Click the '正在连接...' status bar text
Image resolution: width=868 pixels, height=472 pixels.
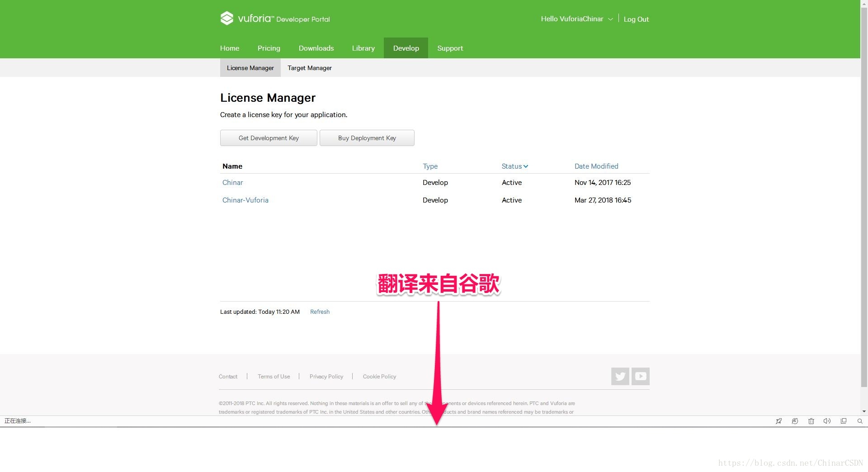coord(18,421)
